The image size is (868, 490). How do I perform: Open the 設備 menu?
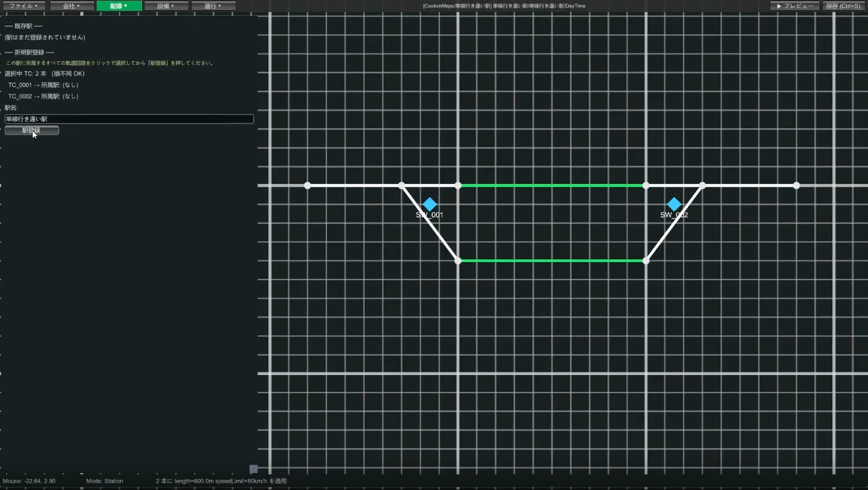[166, 6]
